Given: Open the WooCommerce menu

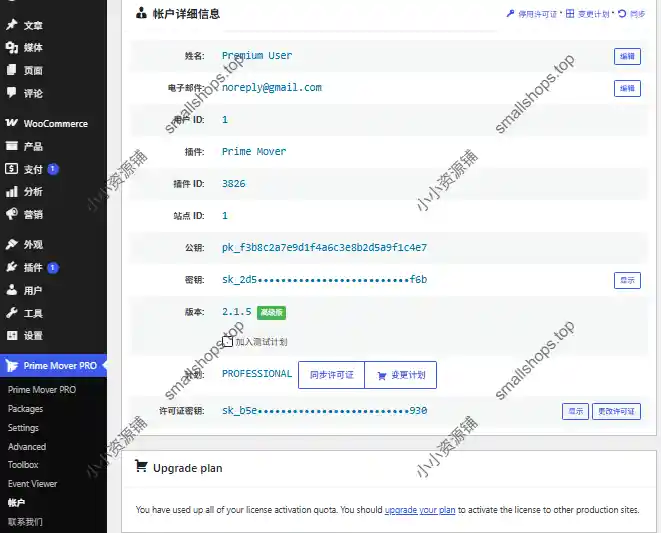Looking at the screenshot, I should click(x=54, y=123).
